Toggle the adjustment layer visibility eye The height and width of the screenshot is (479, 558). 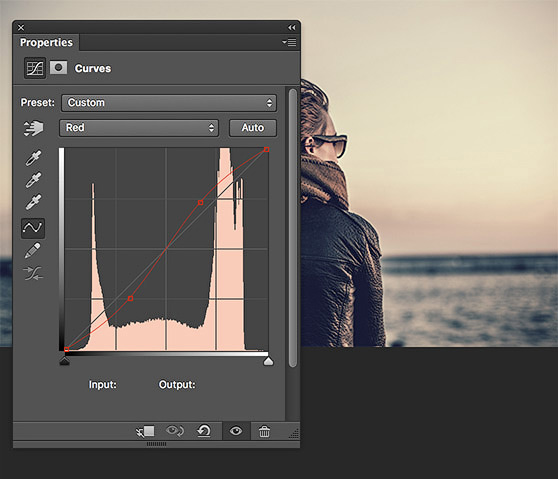(x=236, y=431)
